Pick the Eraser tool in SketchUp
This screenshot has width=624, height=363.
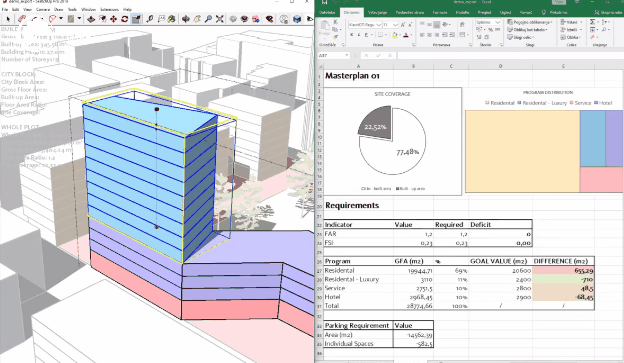coord(22,19)
